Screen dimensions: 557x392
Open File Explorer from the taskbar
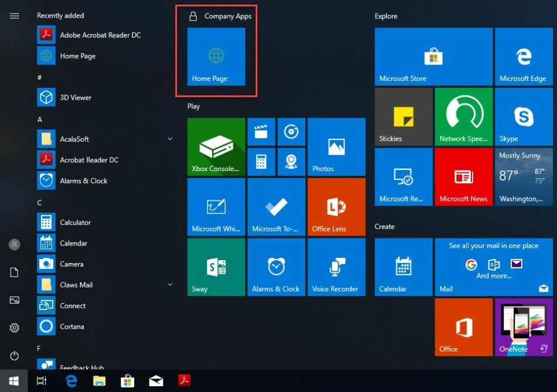tap(100, 381)
